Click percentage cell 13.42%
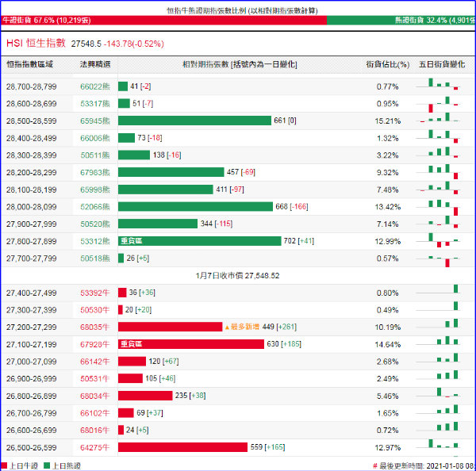Screen dimensions: 476x471 [x=388, y=207]
